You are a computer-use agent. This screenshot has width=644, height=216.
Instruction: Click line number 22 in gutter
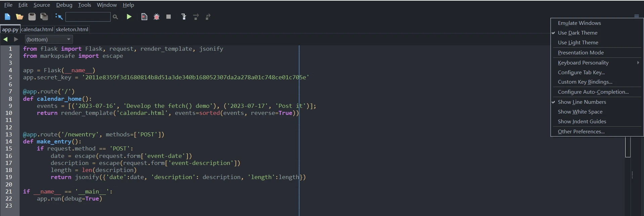click(x=8, y=199)
